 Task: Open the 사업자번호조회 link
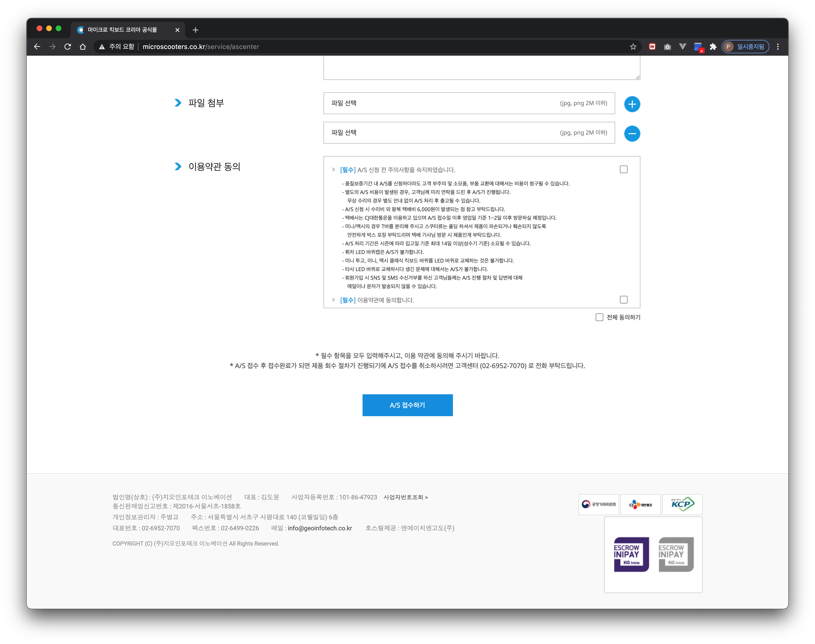pos(405,497)
